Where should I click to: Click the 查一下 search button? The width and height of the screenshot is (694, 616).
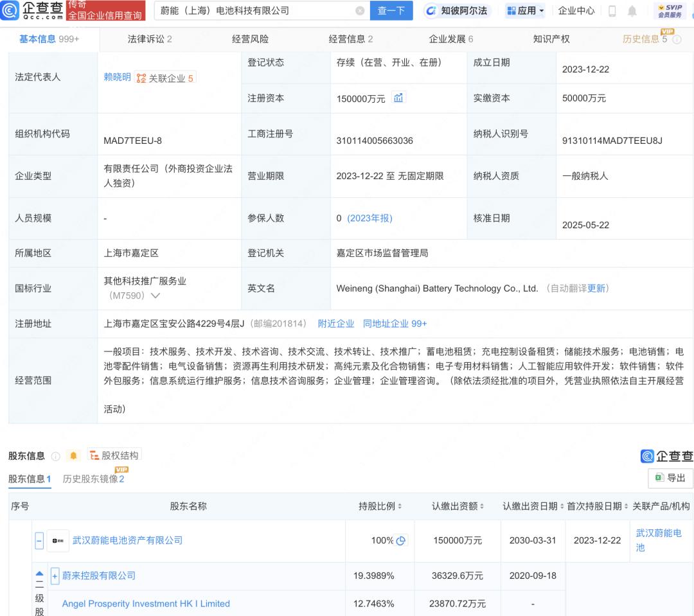tap(391, 11)
